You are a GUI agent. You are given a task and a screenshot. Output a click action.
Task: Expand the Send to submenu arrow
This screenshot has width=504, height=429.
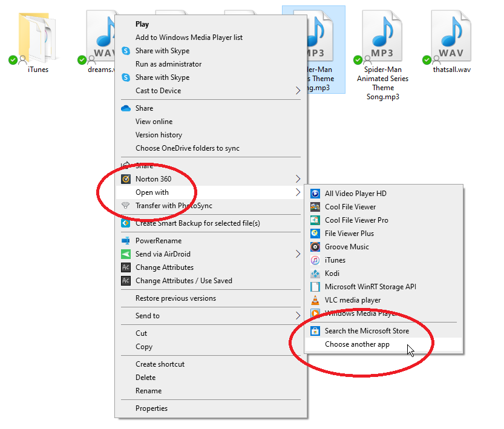pos(298,316)
